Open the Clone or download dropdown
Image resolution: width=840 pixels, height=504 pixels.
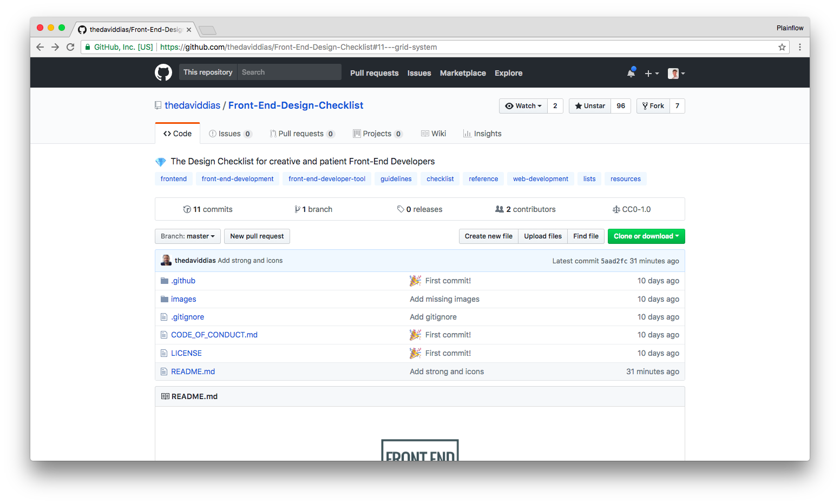pyautogui.click(x=646, y=236)
